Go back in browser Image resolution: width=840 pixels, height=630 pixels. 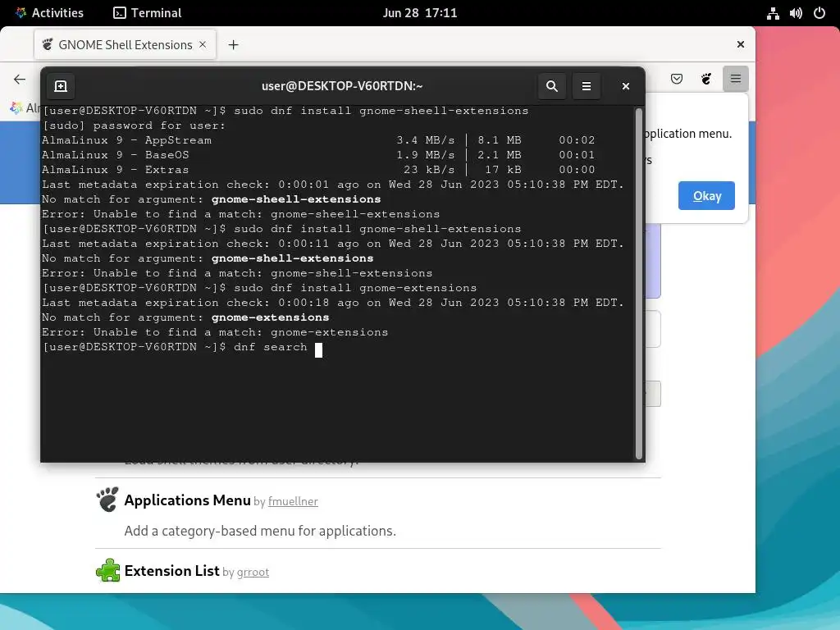(x=20, y=80)
